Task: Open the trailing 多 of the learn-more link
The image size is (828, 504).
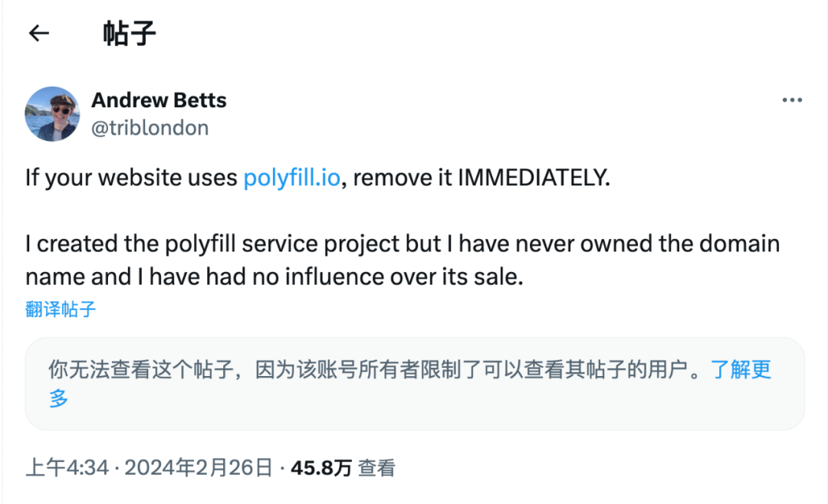Action: tap(58, 398)
